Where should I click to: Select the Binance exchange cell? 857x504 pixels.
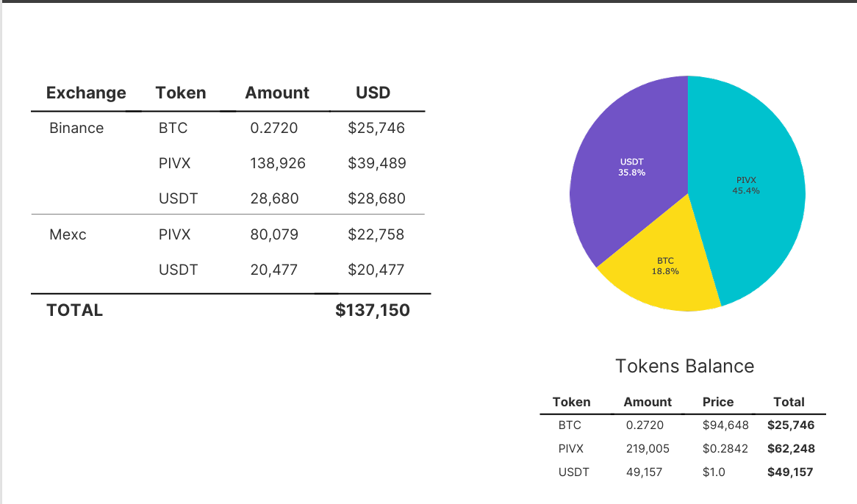[x=76, y=128]
